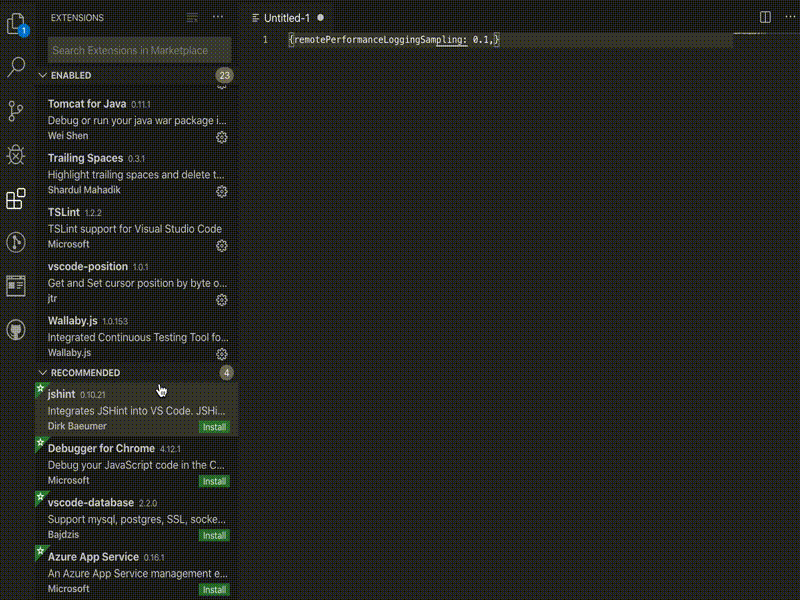Image resolution: width=800 pixels, height=600 pixels.
Task: Collapse the ENABLED extensions section
Action: pos(43,76)
